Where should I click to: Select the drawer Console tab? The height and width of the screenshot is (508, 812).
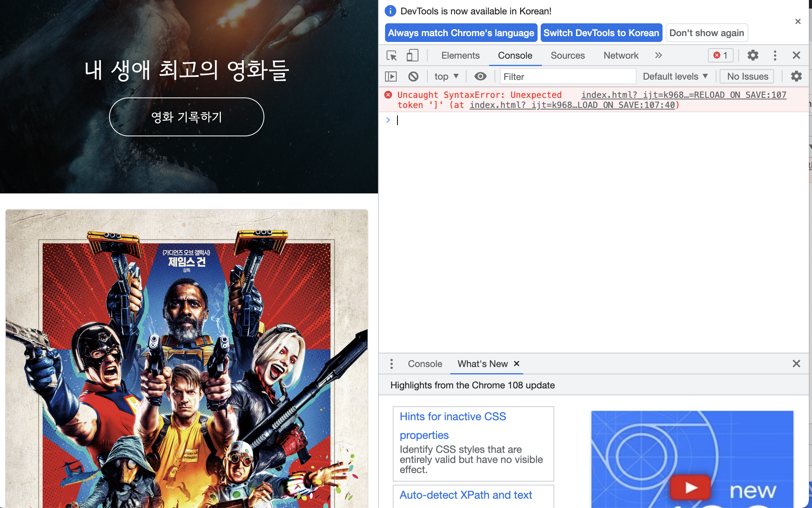pyautogui.click(x=425, y=364)
